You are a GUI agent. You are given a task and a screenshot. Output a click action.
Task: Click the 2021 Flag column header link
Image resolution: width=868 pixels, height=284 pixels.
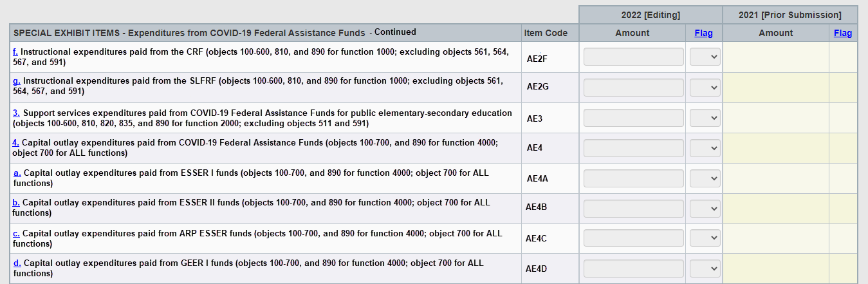842,33
